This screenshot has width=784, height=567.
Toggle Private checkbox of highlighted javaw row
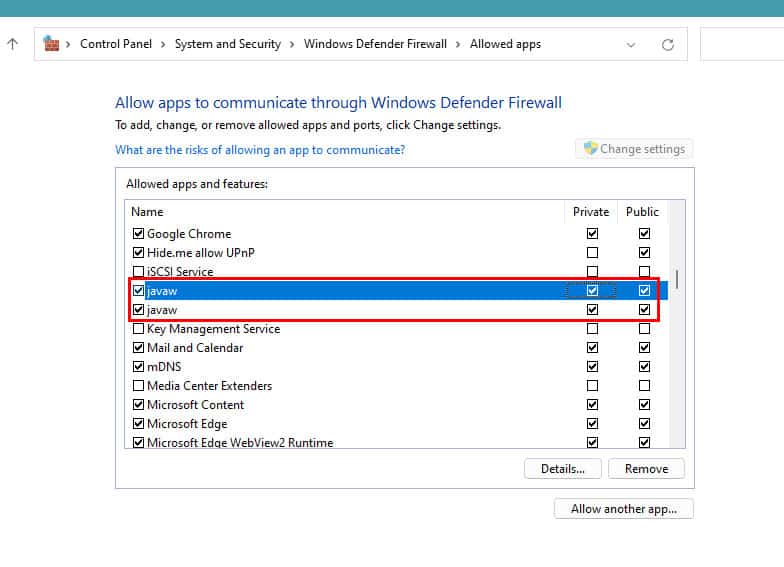point(592,290)
